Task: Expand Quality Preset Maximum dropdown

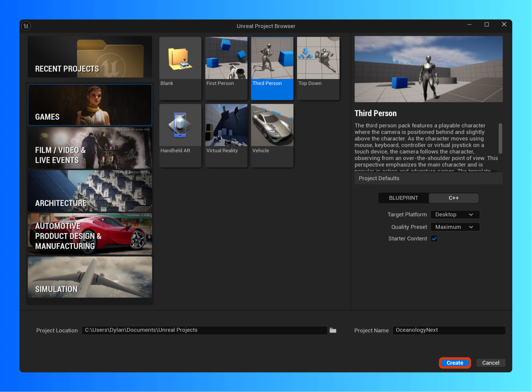Action: [455, 227]
